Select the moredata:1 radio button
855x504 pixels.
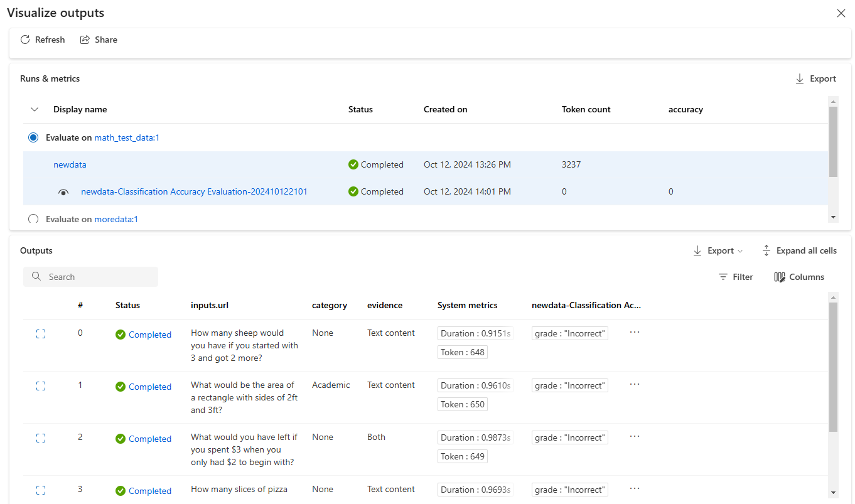33,219
